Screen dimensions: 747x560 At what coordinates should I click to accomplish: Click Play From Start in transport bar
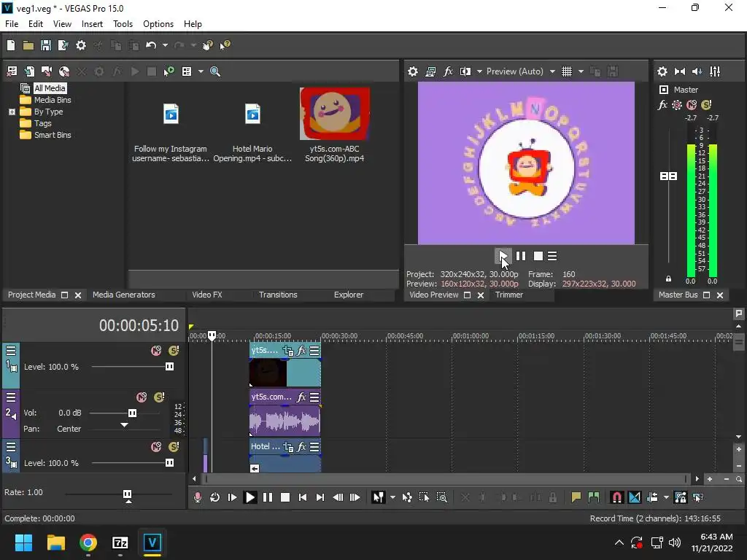232,497
